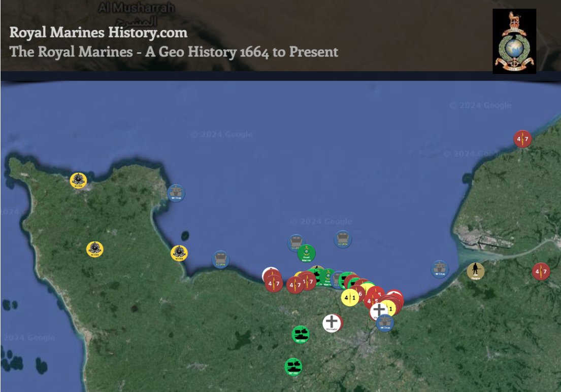
Task: Select the 'A Geo History 1664 to Present' subtitle
Action: (242, 52)
